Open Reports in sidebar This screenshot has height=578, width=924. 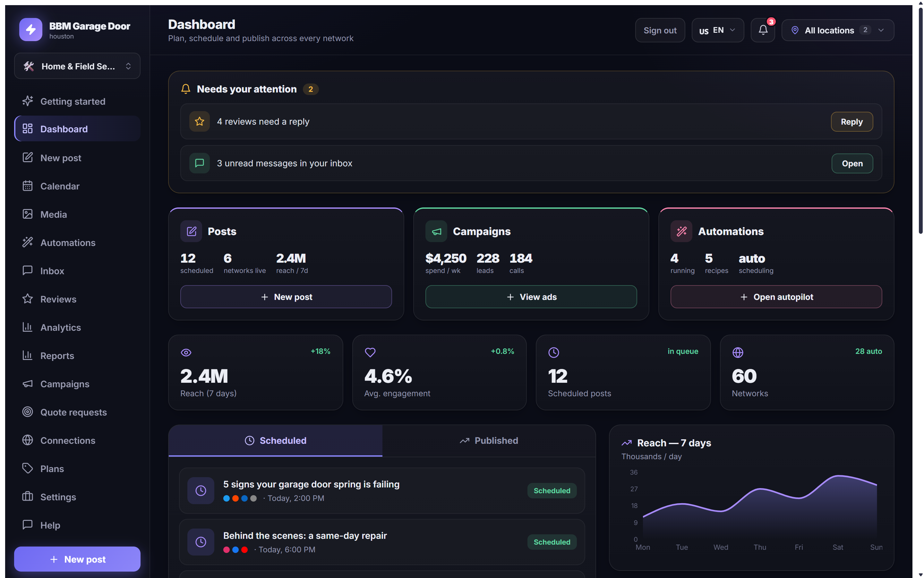coord(77,355)
